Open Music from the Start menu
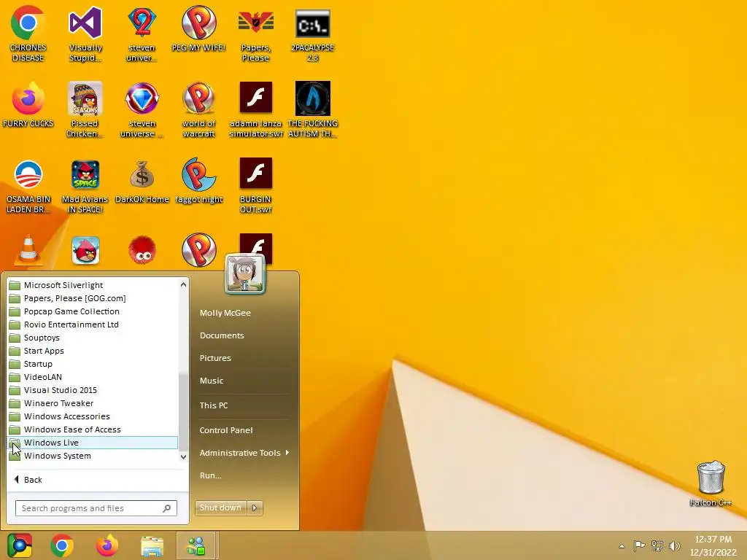 pyautogui.click(x=211, y=381)
